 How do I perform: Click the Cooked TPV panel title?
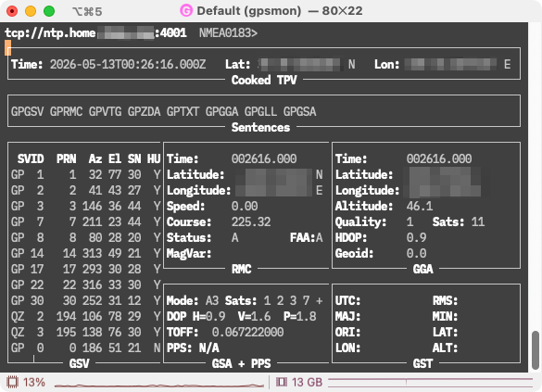tap(264, 81)
